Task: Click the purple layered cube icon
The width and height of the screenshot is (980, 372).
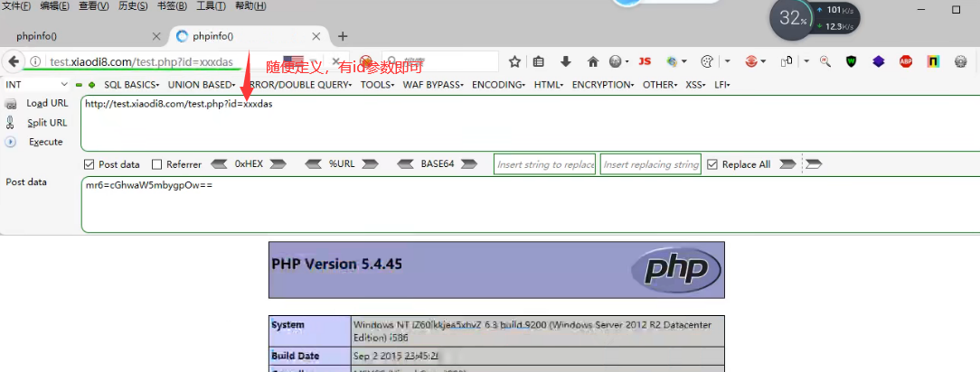Action: (879, 61)
